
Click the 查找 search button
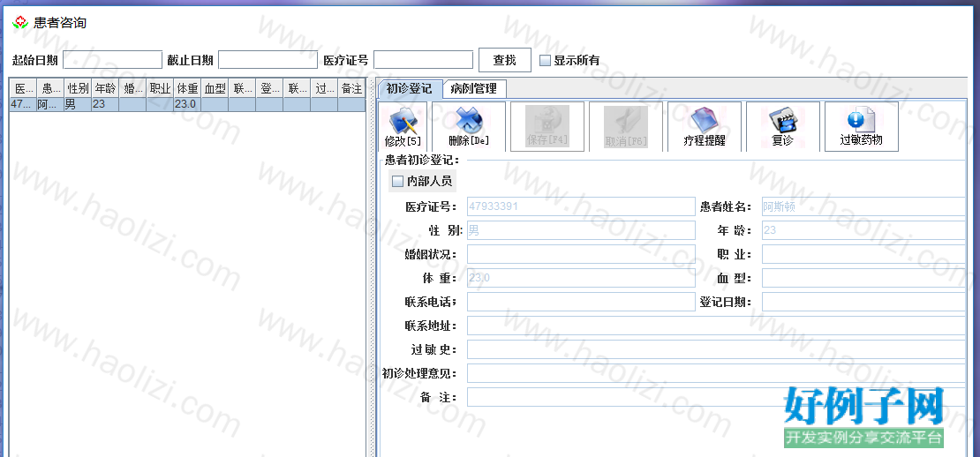(505, 60)
